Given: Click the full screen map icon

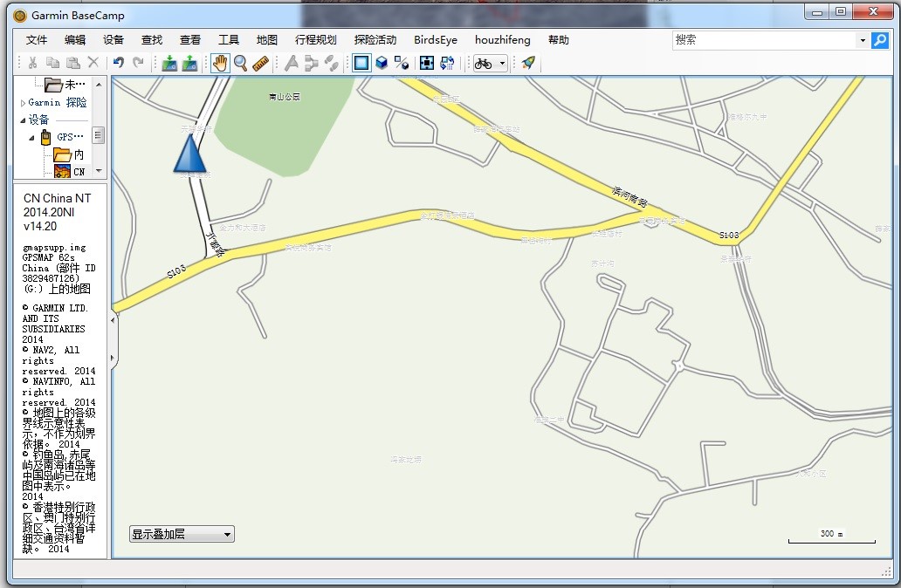Looking at the screenshot, I should pos(427,63).
